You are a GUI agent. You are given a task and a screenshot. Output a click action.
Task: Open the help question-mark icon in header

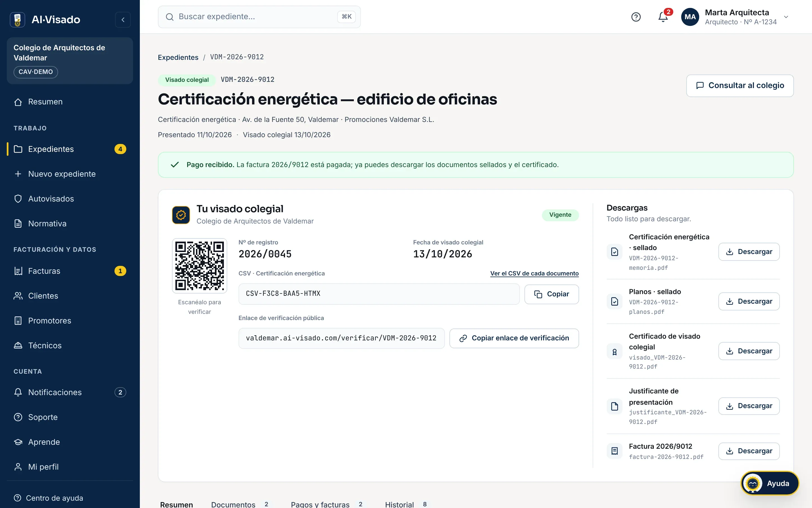pyautogui.click(x=636, y=17)
